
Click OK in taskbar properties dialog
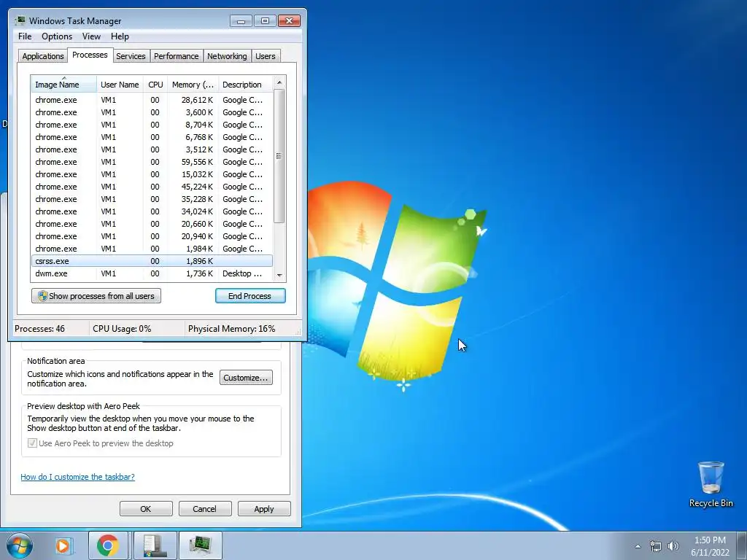coord(146,508)
